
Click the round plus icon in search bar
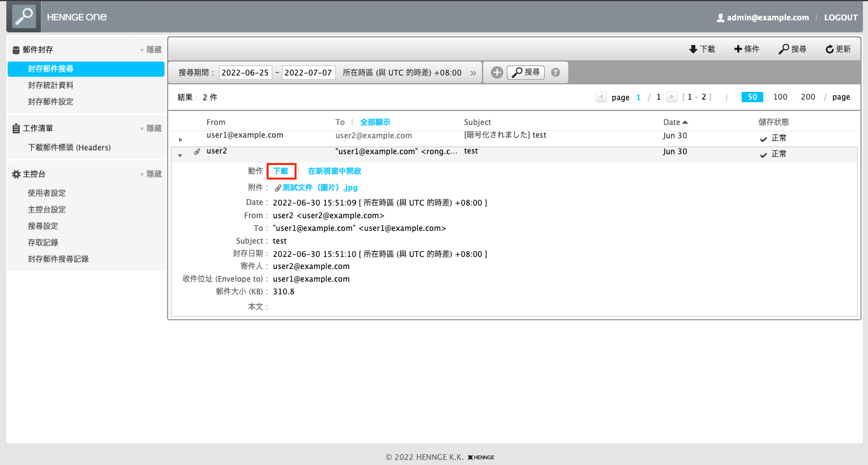click(x=497, y=72)
